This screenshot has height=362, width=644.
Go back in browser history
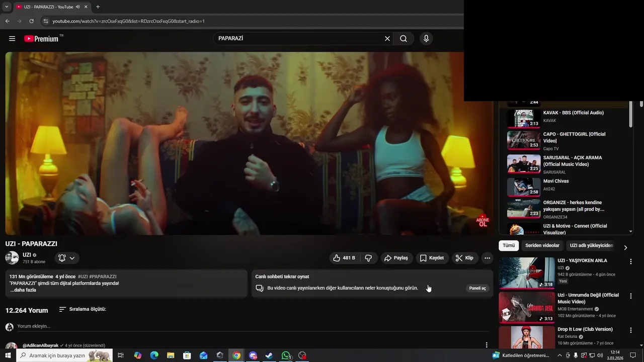click(x=7, y=21)
